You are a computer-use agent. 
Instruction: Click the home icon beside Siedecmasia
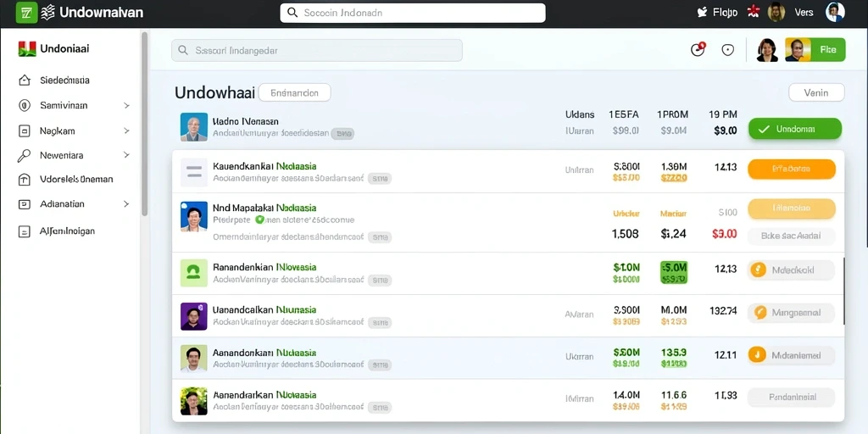[25, 81]
